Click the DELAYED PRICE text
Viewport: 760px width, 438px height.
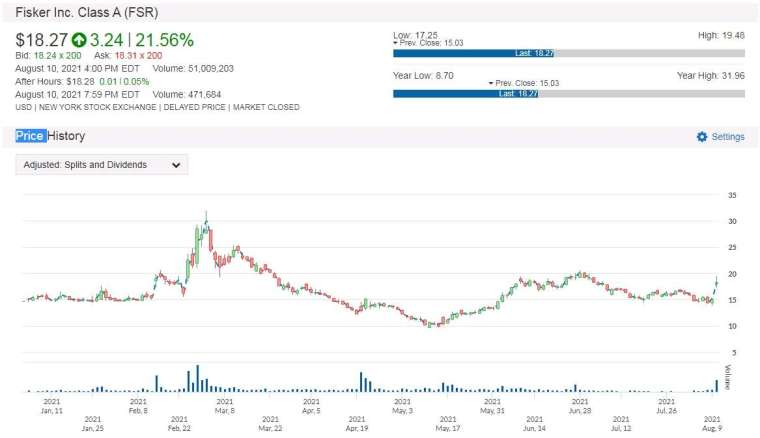(194, 107)
